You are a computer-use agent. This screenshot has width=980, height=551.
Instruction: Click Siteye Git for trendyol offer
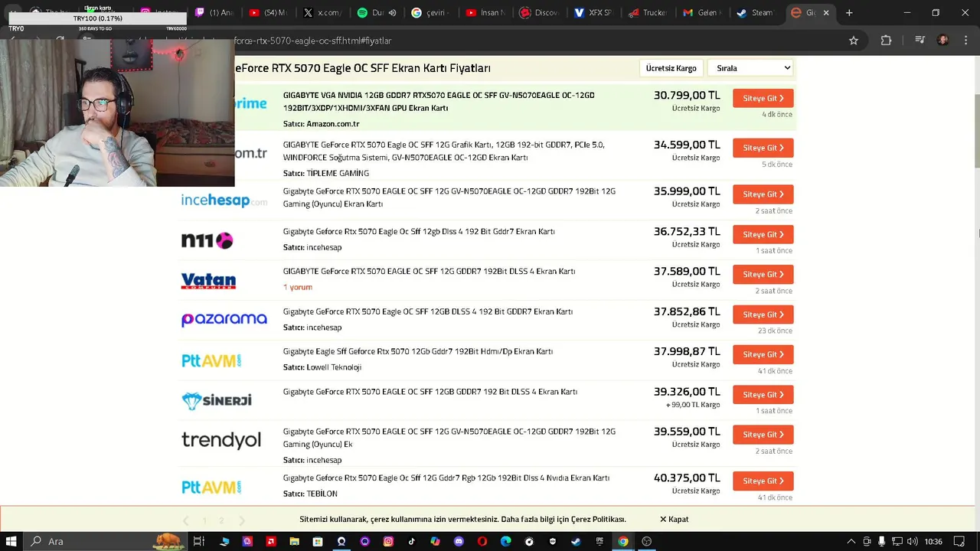(x=763, y=435)
